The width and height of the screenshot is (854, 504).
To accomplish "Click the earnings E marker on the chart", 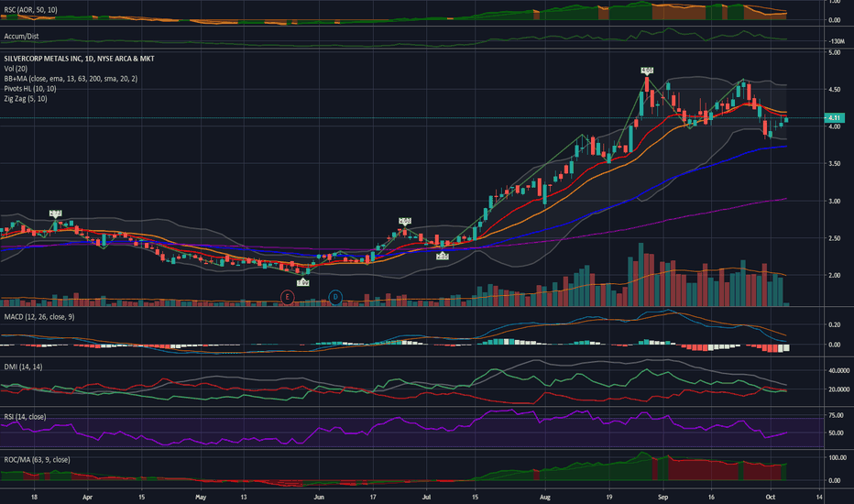I will tap(287, 297).
